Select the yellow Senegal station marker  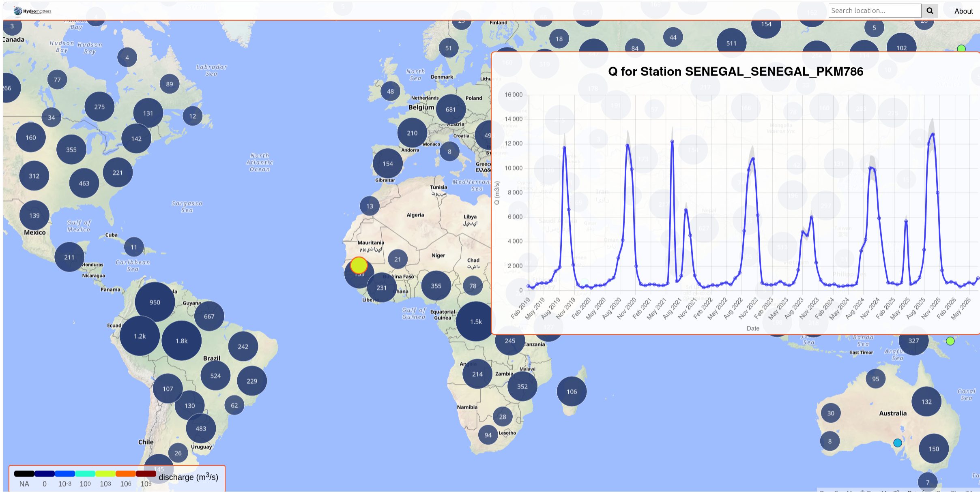coord(359,265)
